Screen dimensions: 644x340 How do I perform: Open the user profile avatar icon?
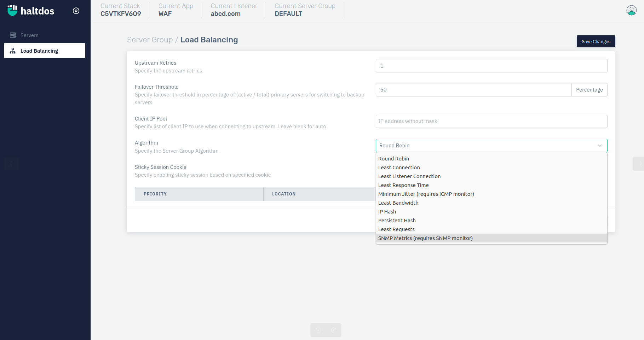point(632,10)
